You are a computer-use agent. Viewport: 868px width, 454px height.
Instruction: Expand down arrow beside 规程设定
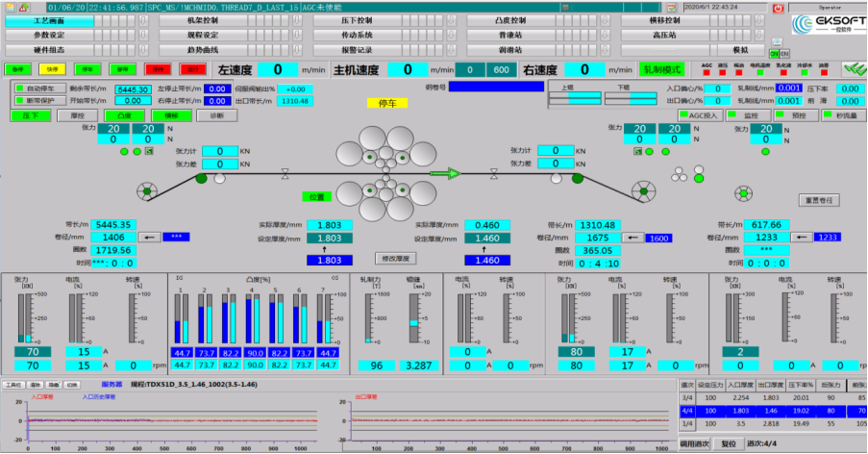(x=297, y=35)
